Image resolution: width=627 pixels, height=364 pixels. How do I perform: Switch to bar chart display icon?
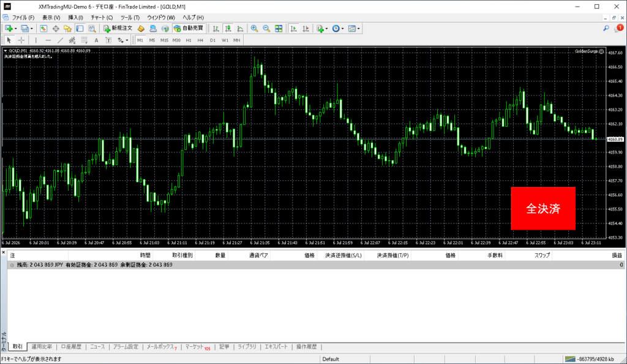(x=216, y=28)
